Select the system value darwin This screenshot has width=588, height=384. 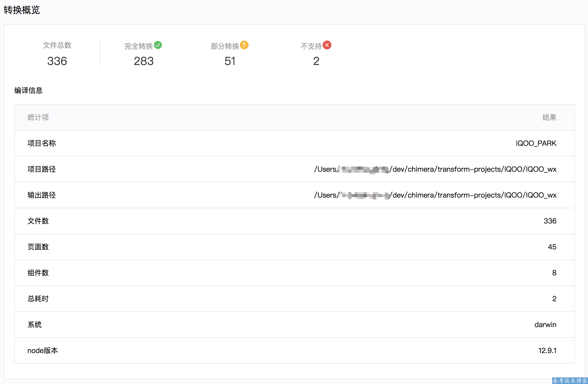pyautogui.click(x=545, y=325)
